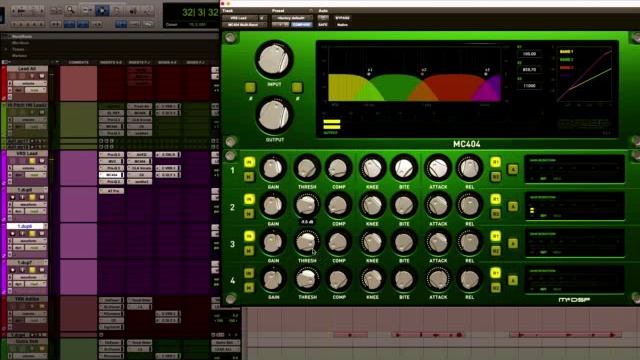The width and height of the screenshot is (640, 360).
Task: Select the 1.dup6 track name
Action: (x=25, y=226)
